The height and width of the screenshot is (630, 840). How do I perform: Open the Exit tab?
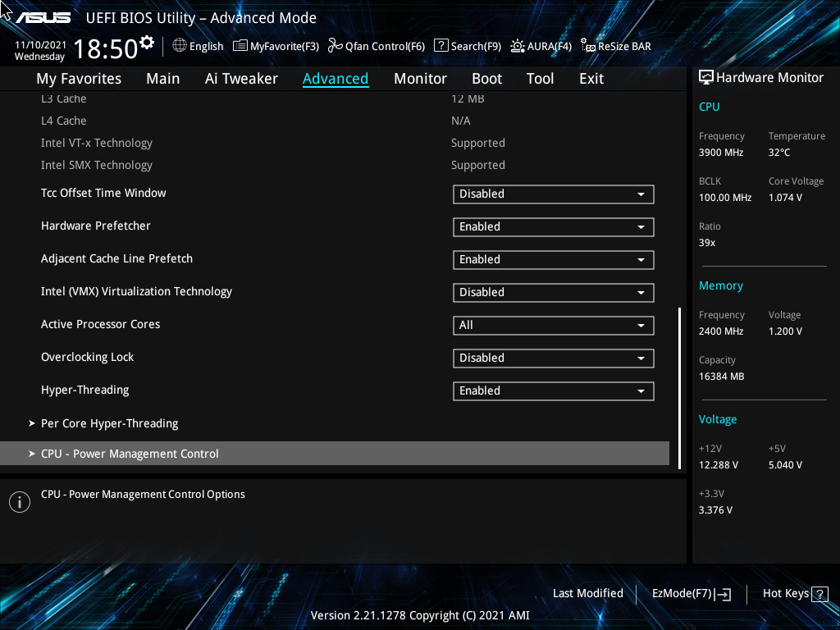tap(591, 79)
